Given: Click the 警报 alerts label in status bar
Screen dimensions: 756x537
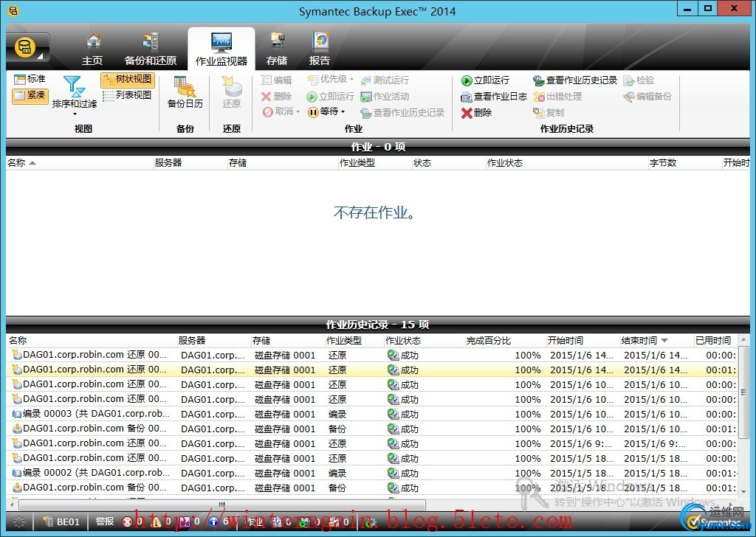Looking at the screenshot, I should pos(105,522).
